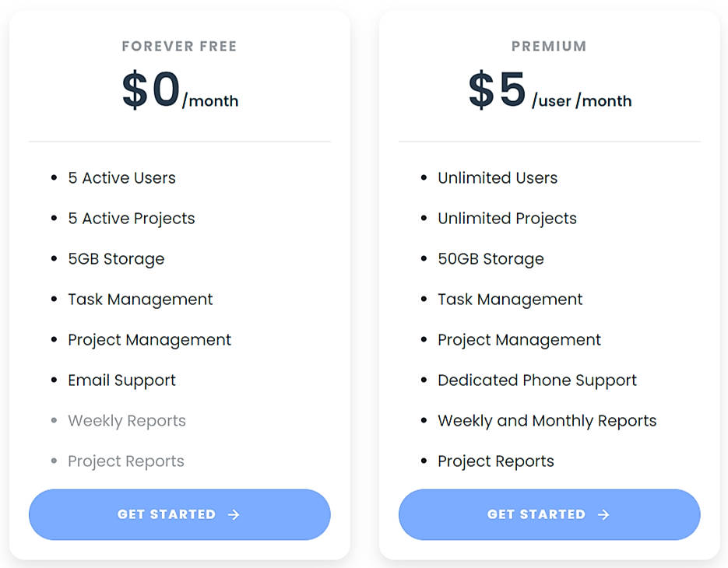
Task: Select the PREMIUM plan title
Action: point(549,46)
